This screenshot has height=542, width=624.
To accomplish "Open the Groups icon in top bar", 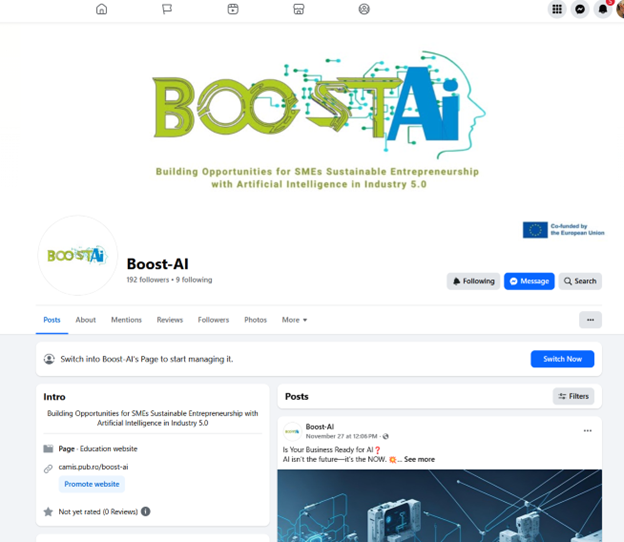I will (x=364, y=9).
